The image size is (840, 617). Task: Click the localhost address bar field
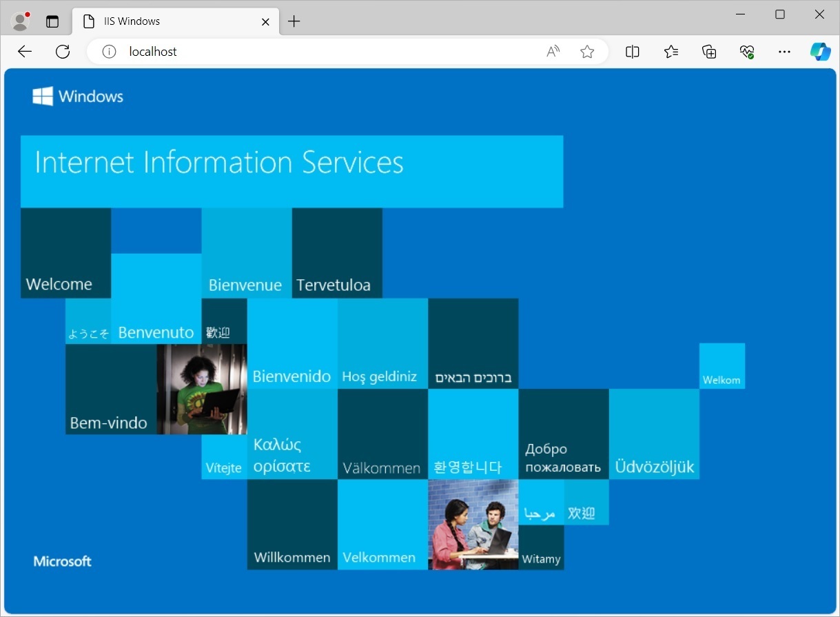click(x=324, y=52)
